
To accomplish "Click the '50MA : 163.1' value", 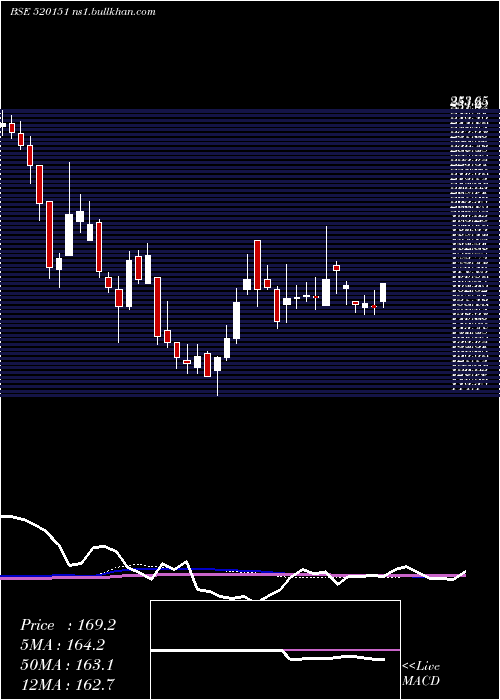I will (x=67, y=664).
